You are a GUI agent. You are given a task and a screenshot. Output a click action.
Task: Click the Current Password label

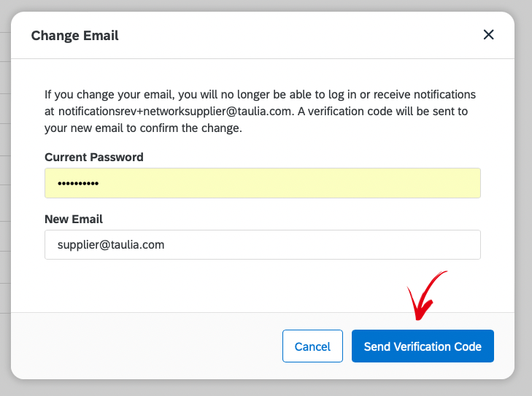94,157
